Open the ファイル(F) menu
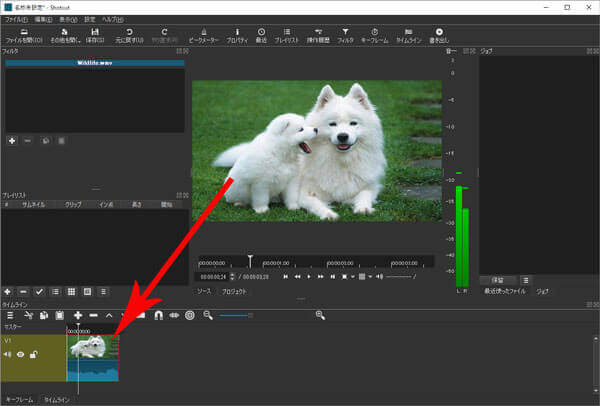 point(15,19)
